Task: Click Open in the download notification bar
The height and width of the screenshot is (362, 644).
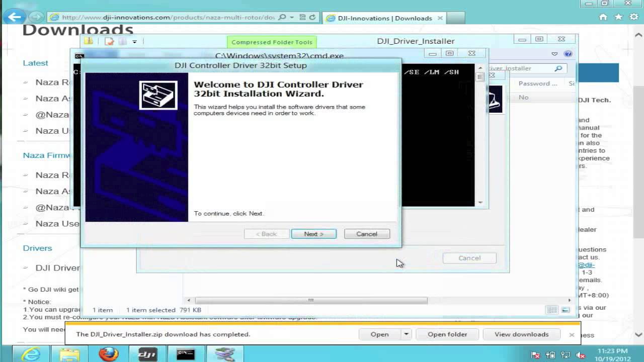Action: 380,334
